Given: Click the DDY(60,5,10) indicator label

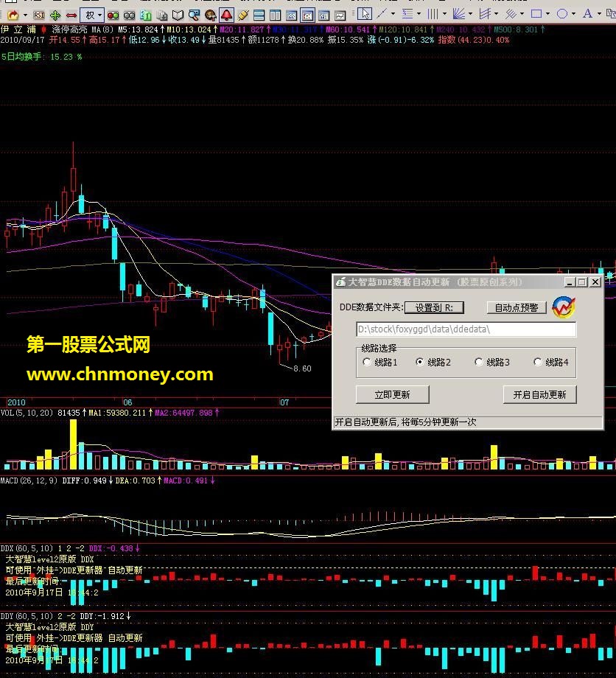Looking at the screenshot, I should 27,616.
